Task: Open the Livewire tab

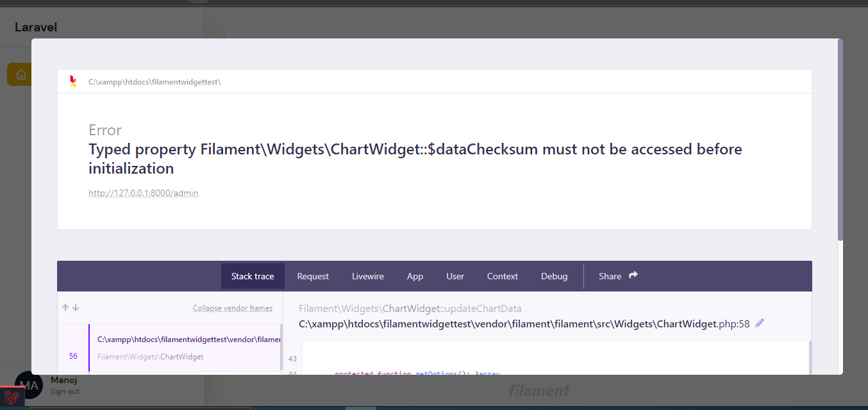Action: point(367,276)
